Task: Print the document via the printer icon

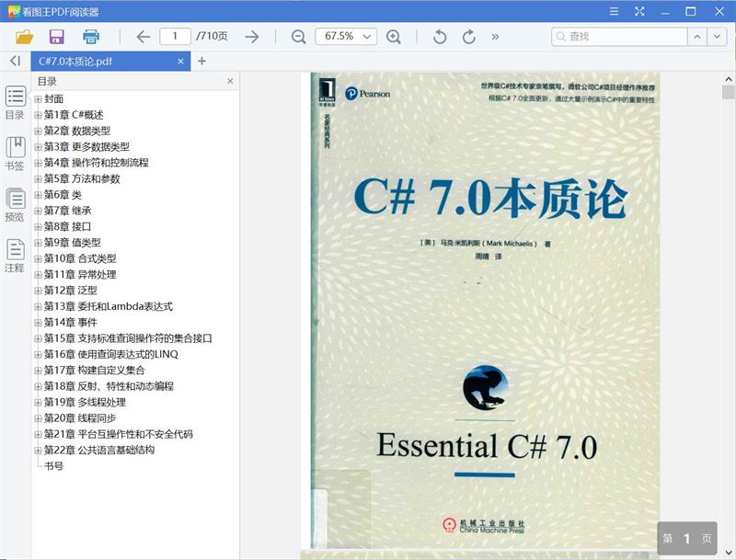Action: pos(89,36)
